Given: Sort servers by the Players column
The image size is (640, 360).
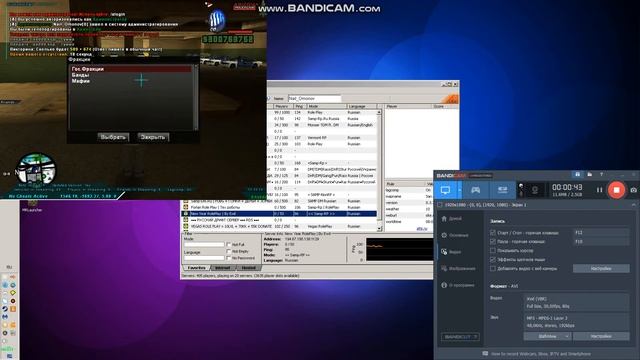Looking at the screenshot, I should pos(283,106).
